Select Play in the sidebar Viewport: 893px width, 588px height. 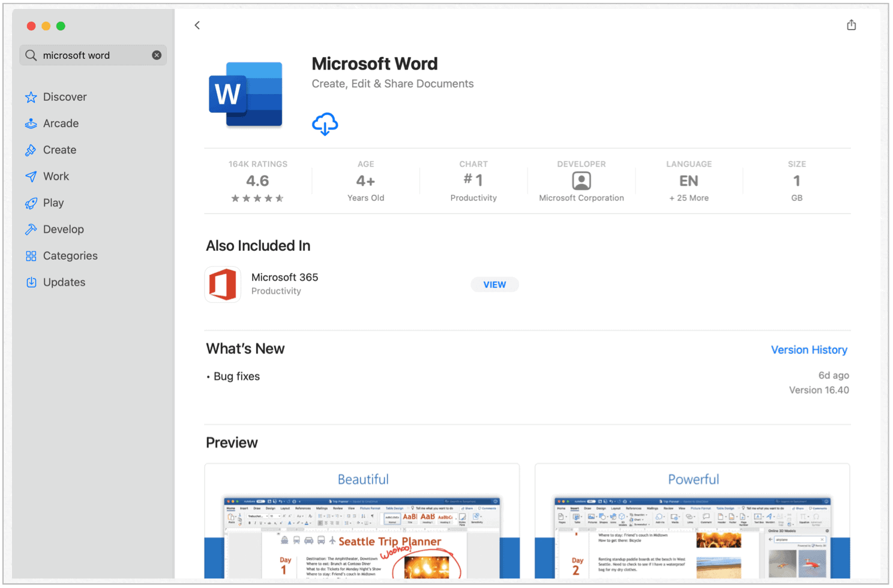[53, 203]
